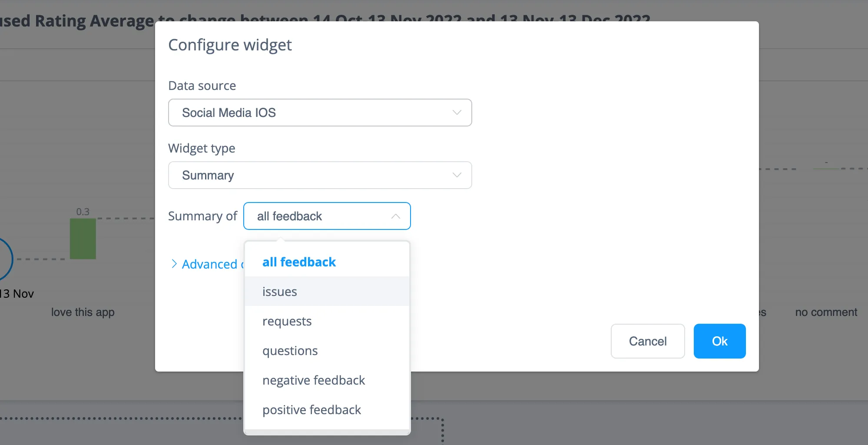Image resolution: width=868 pixels, height=445 pixels.
Task: Click the Summary of collapse arrow icon
Action: [395, 216]
